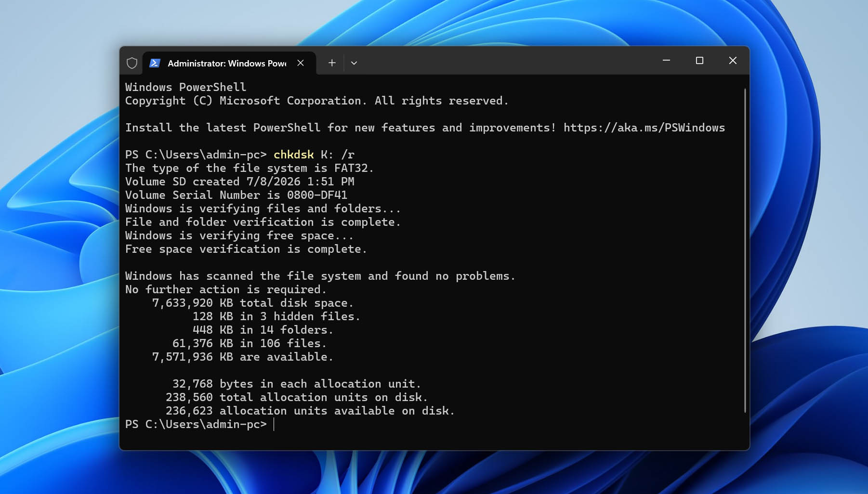
Task: Click the PowerShell tab icon
Action: (155, 63)
